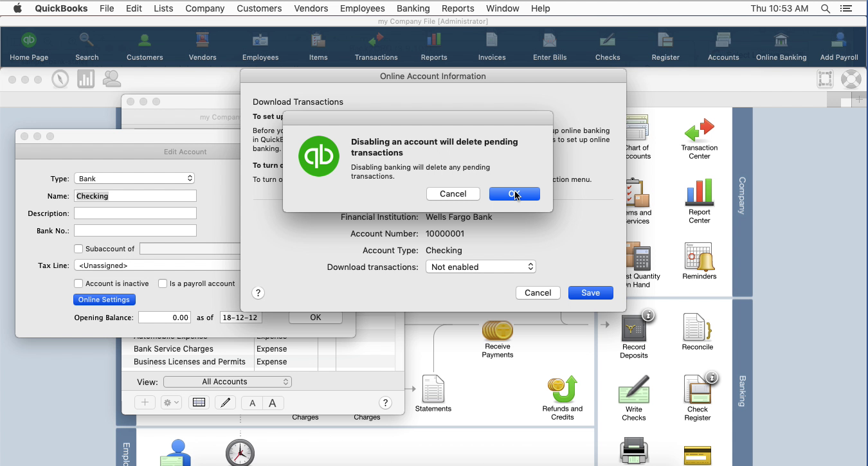Confirm the disabling alert with OK

coord(514,194)
